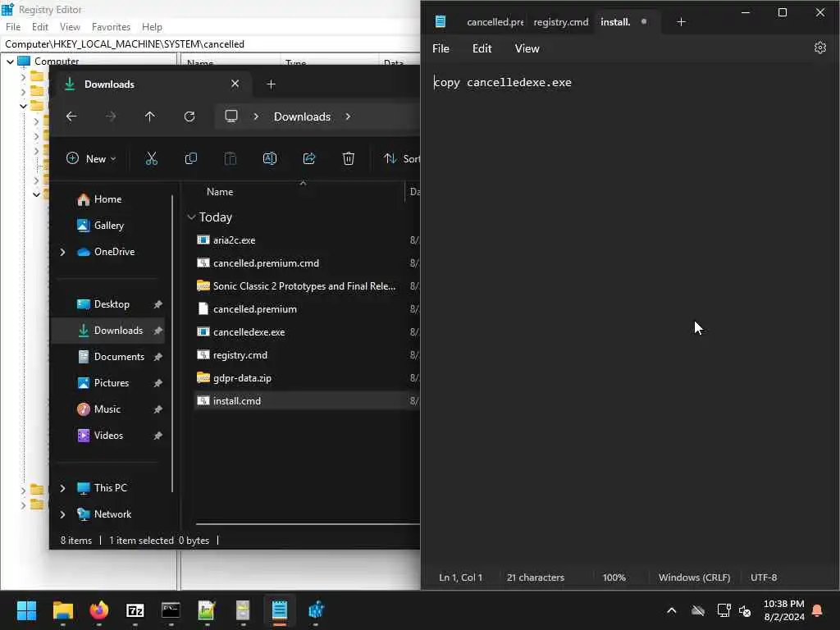
Task: Open Pictures in navigation pane
Action: 112,383
